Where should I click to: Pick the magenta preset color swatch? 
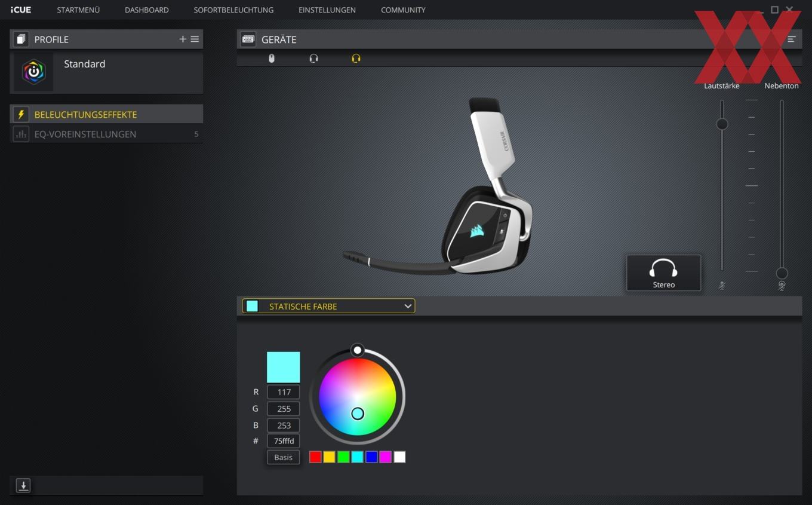click(x=386, y=457)
